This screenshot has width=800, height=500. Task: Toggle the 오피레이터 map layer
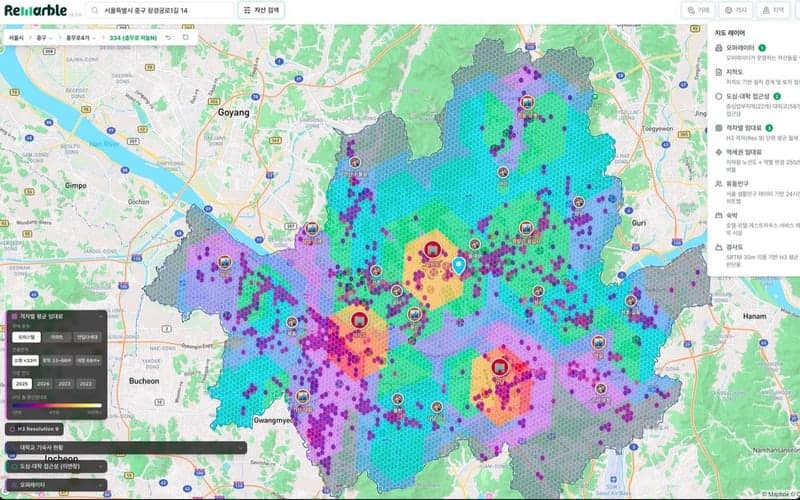[757, 52]
